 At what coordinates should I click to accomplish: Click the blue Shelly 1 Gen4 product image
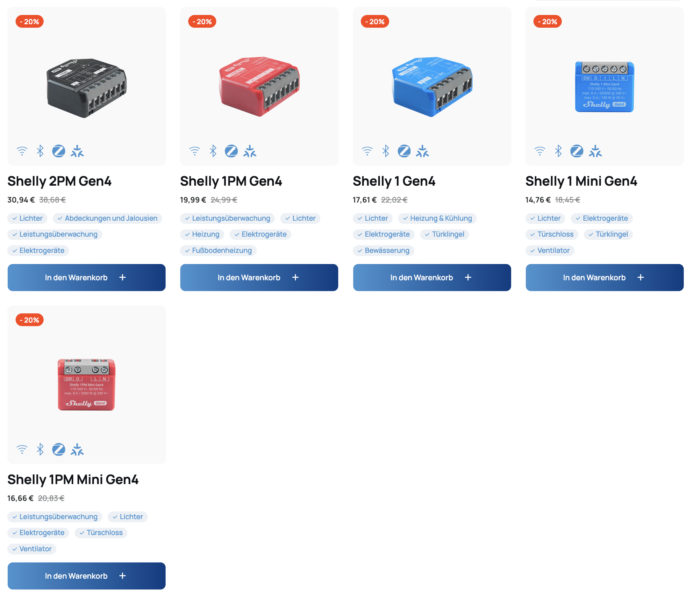[x=432, y=87]
